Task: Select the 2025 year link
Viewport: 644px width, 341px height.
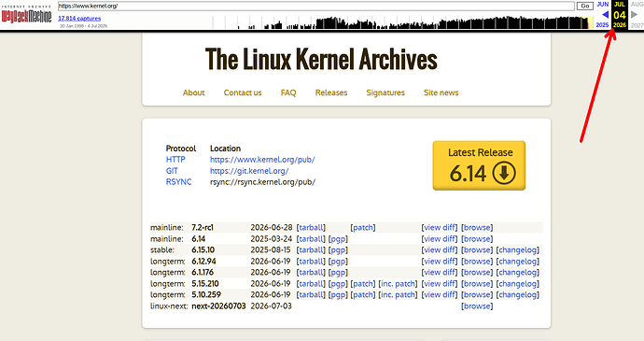Action: [x=602, y=25]
